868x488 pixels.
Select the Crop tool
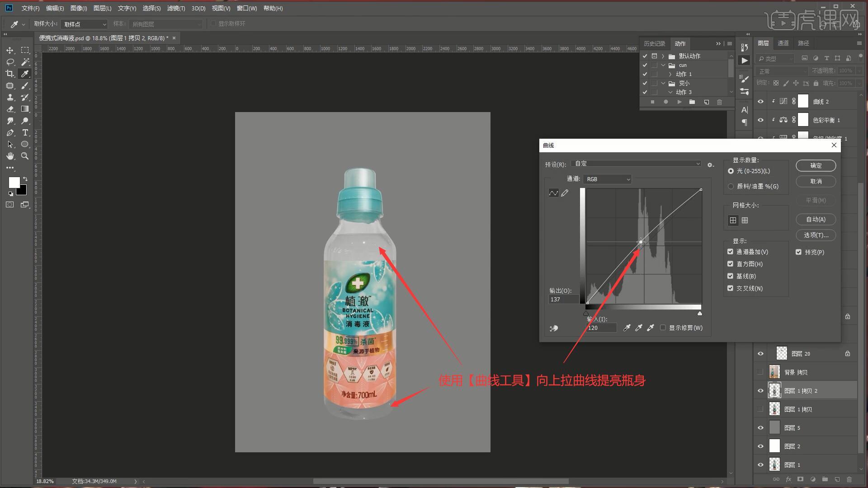click(x=10, y=74)
